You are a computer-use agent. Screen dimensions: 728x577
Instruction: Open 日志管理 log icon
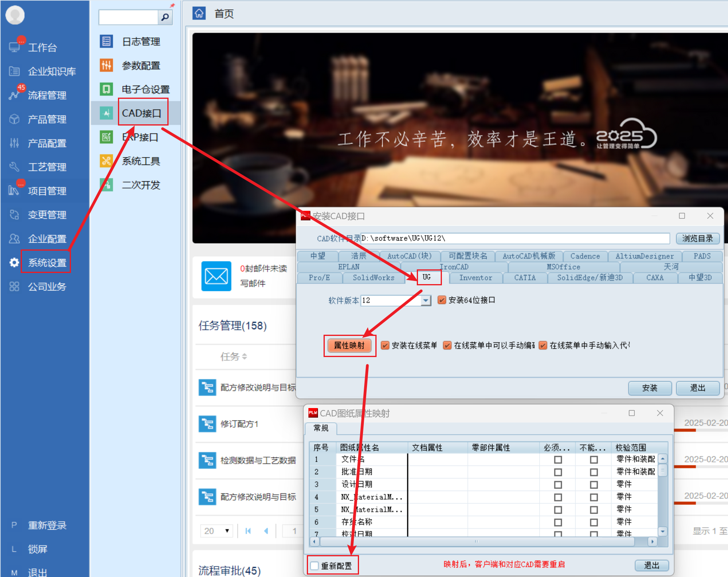point(106,41)
